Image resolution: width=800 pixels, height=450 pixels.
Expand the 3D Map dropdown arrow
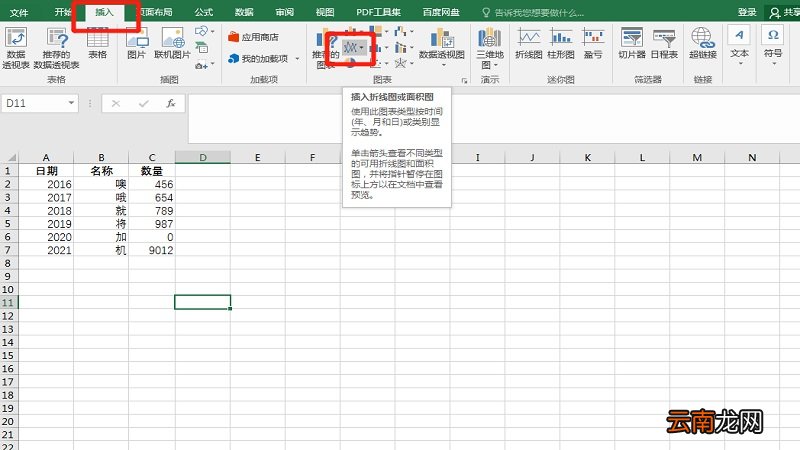pos(495,65)
